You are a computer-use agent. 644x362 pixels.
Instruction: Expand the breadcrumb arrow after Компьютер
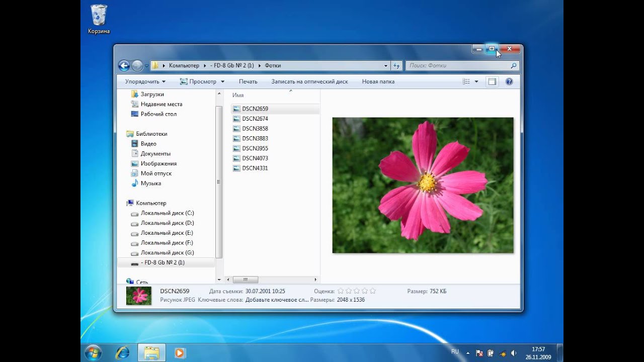pos(204,66)
